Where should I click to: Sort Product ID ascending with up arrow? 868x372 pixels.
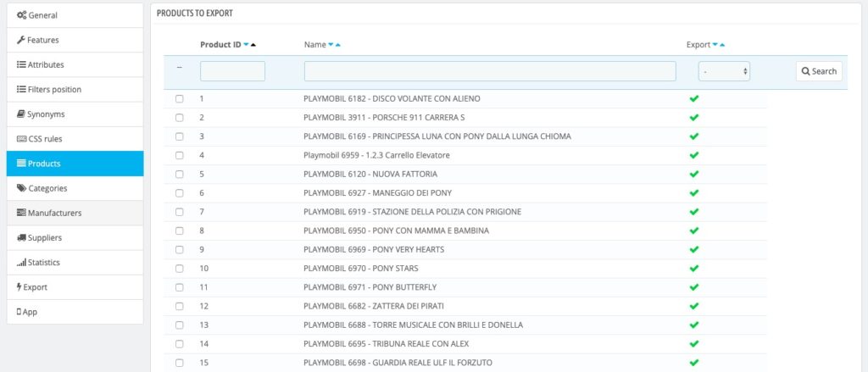(x=253, y=45)
